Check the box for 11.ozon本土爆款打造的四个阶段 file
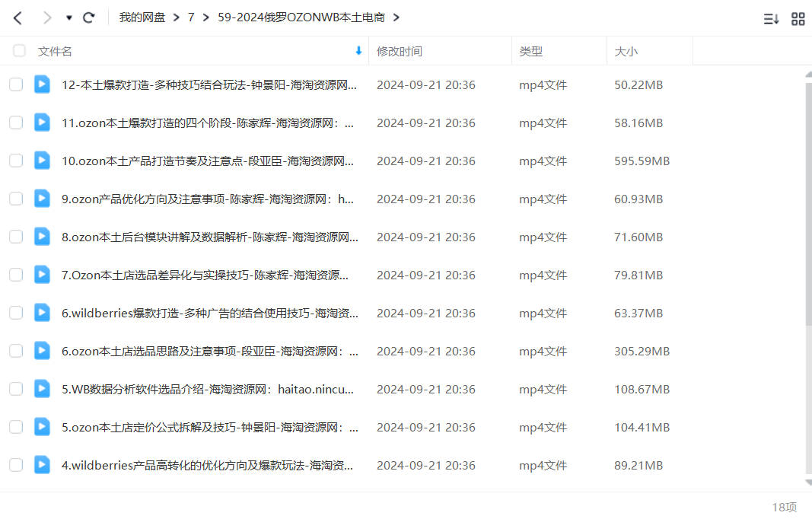812x519 pixels. [16, 123]
